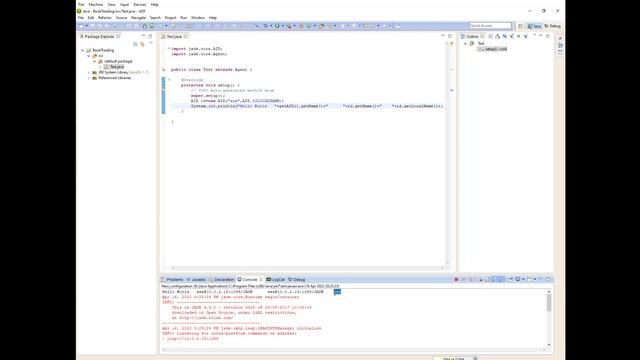Maximize the Console view

click(x=548, y=279)
